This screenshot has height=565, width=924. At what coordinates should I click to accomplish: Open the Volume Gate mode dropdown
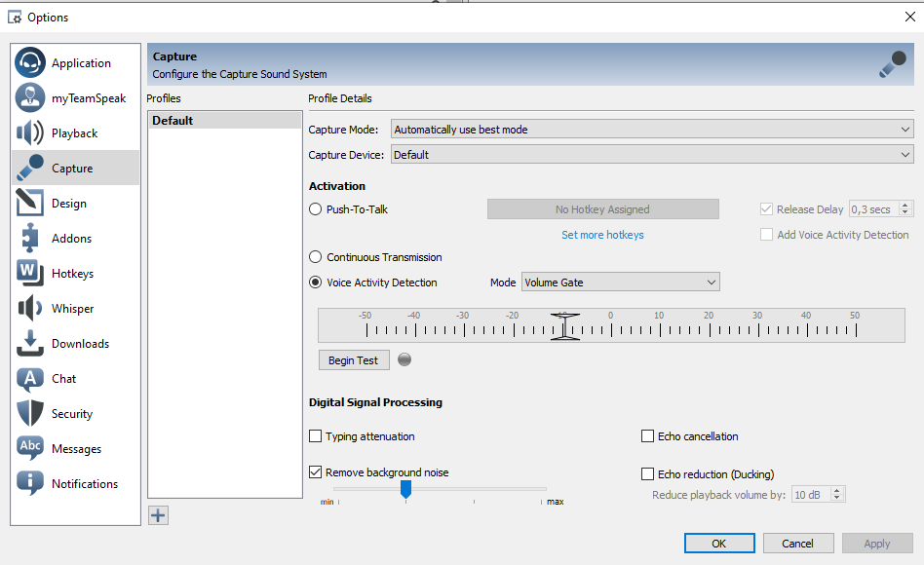pos(621,282)
